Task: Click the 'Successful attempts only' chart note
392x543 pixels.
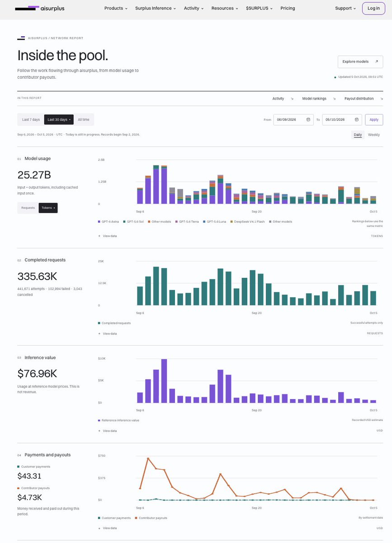Action: (367, 323)
